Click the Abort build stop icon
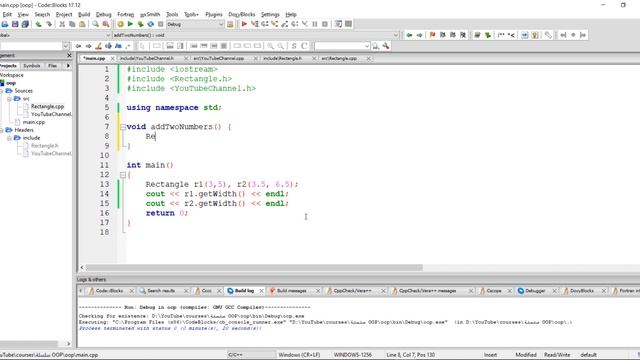 (161, 24)
